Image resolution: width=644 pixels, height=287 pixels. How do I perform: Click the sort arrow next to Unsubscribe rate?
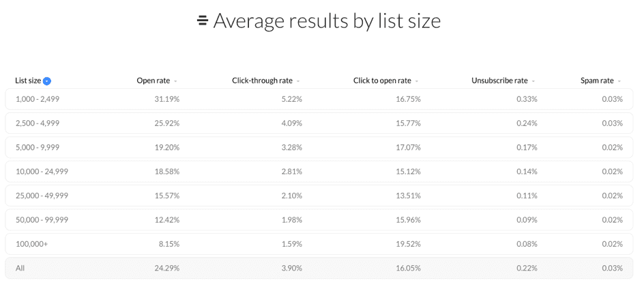click(533, 81)
